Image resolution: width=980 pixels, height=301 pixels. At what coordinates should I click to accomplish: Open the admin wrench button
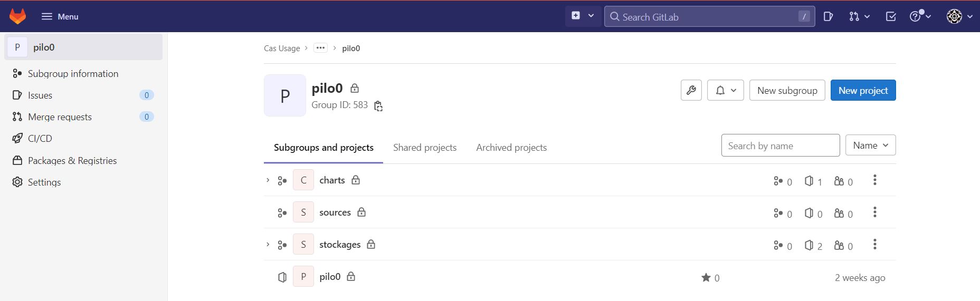691,90
